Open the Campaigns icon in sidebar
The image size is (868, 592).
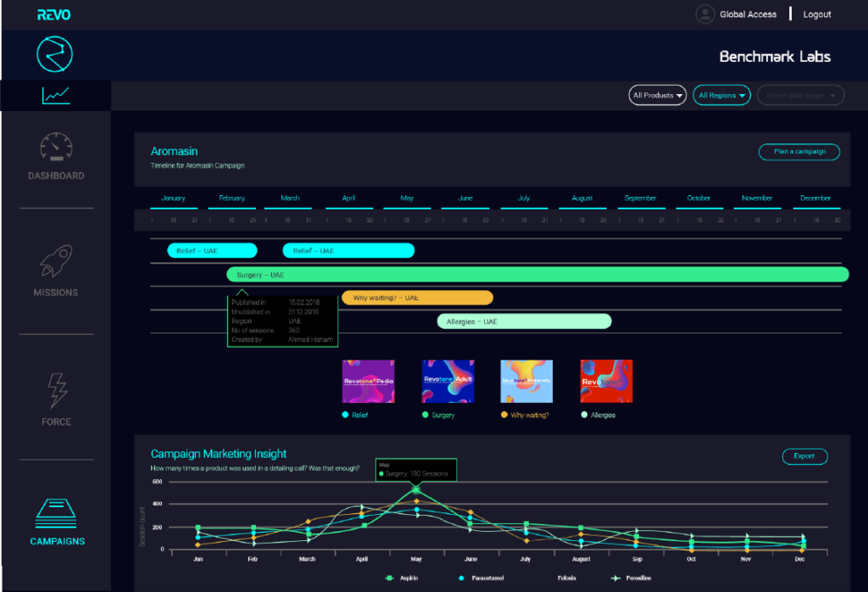pos(58,511)
